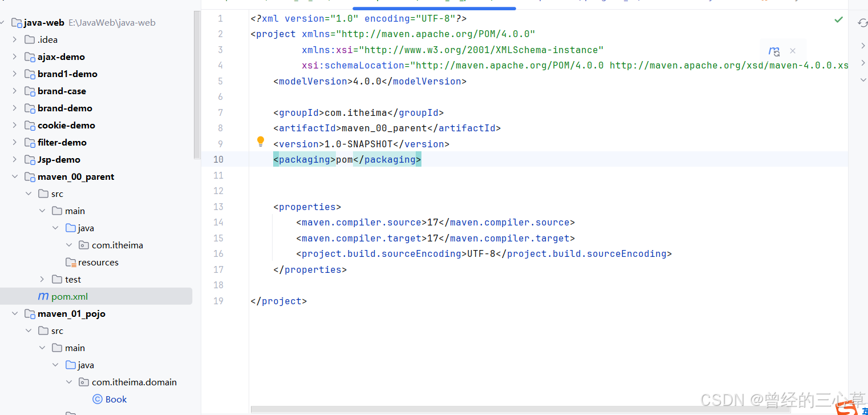
Task: Click the '1.0-SNAPSHOT' version text
Action: pyautogui.click(x=359, y=144)
